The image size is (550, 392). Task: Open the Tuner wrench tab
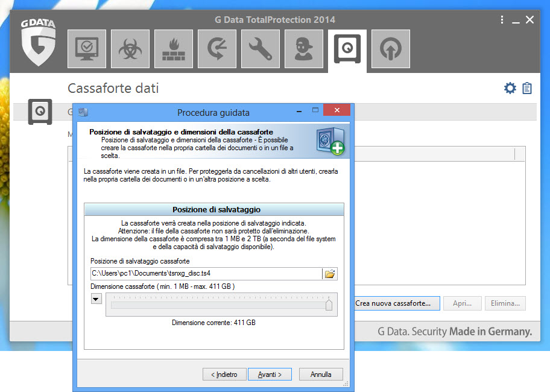pos(261,49)
